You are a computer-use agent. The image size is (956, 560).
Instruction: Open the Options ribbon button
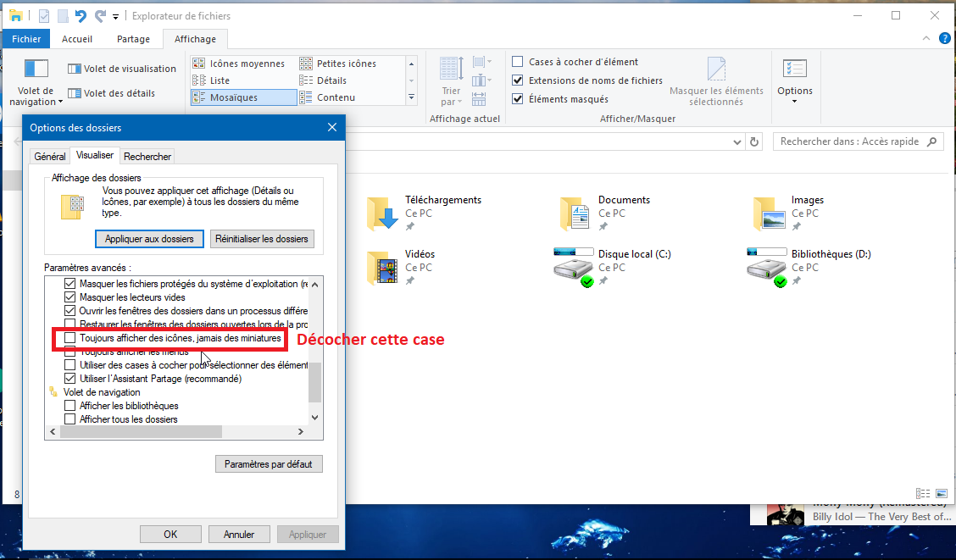point(795,81)
